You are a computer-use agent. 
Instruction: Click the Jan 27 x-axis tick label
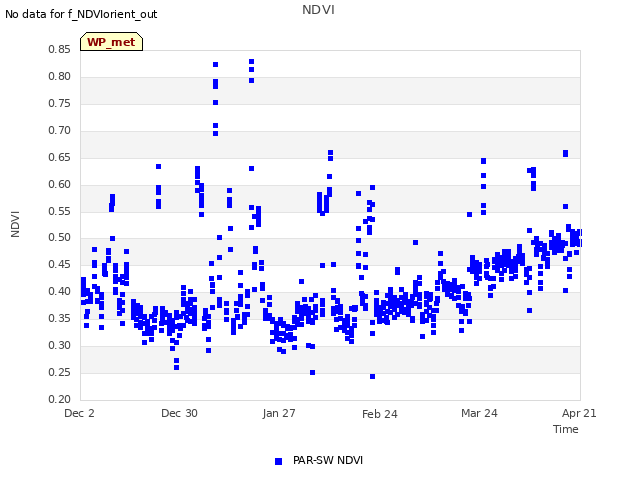pos(279,413)
